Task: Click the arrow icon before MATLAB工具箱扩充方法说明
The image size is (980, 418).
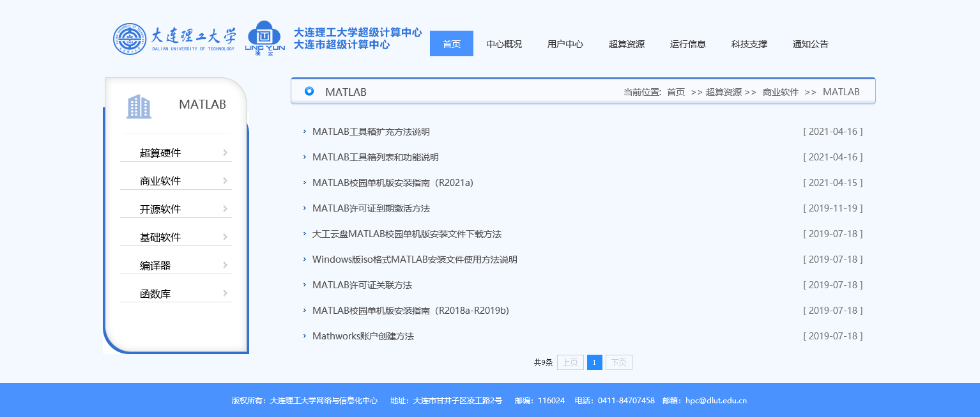Action: coord(304,132)
